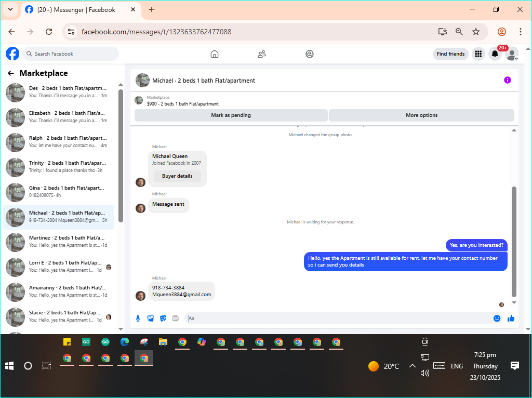Open More options for the listing
The width and height of the screenshot is (532, 398).
tap(422, 115)
